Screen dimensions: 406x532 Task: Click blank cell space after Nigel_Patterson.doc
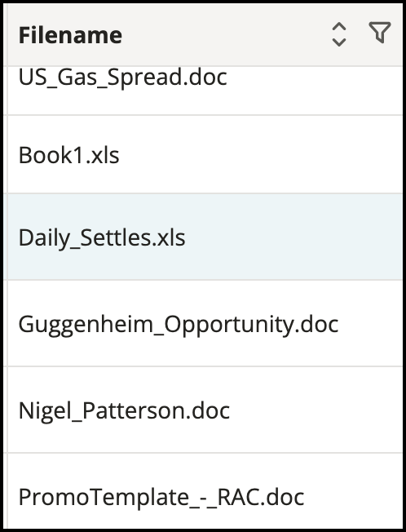pyautogui.click(x=316, y=410)
